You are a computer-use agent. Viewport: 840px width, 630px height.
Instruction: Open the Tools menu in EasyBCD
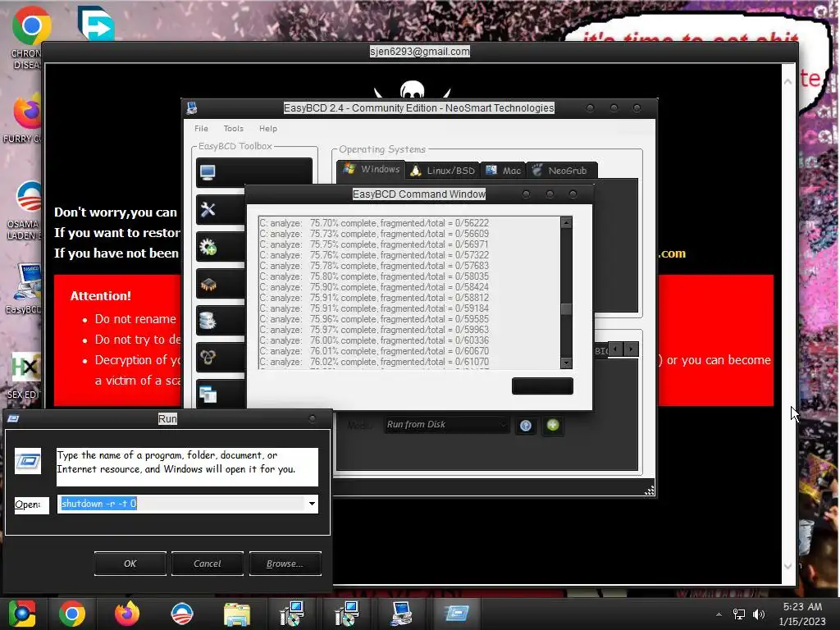pos(234,129)
